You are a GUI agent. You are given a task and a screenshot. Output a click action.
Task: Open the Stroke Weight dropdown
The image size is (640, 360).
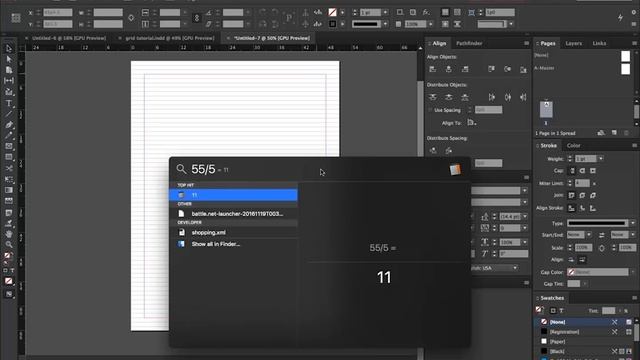[601, 158]
